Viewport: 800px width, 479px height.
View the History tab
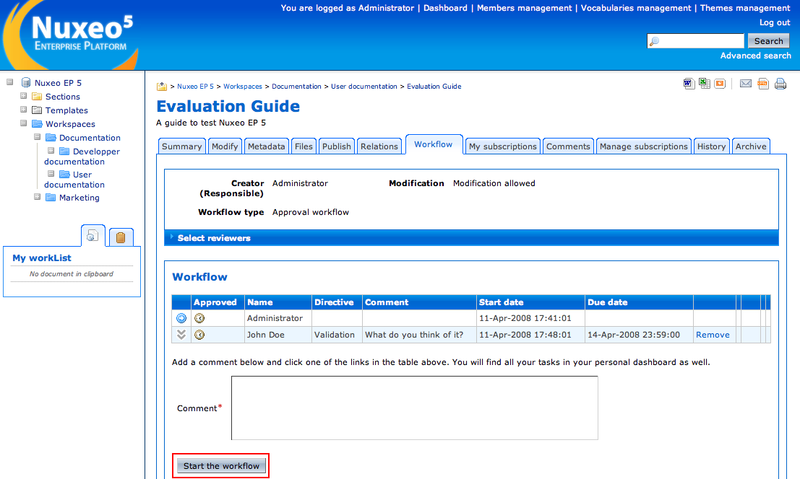pyautogui.click(x=712, y=146)
